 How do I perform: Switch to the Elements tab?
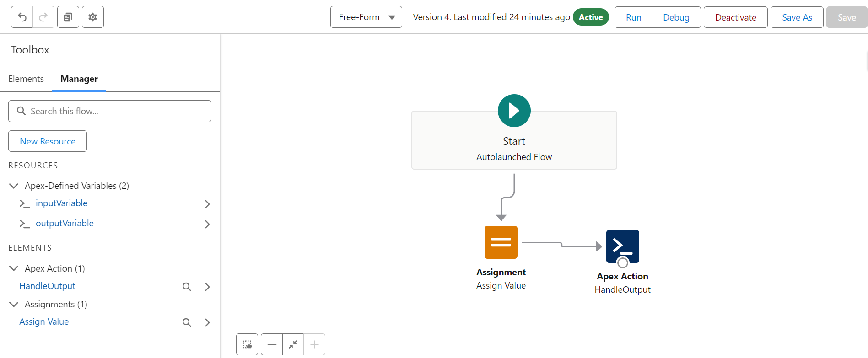point(26,79)
